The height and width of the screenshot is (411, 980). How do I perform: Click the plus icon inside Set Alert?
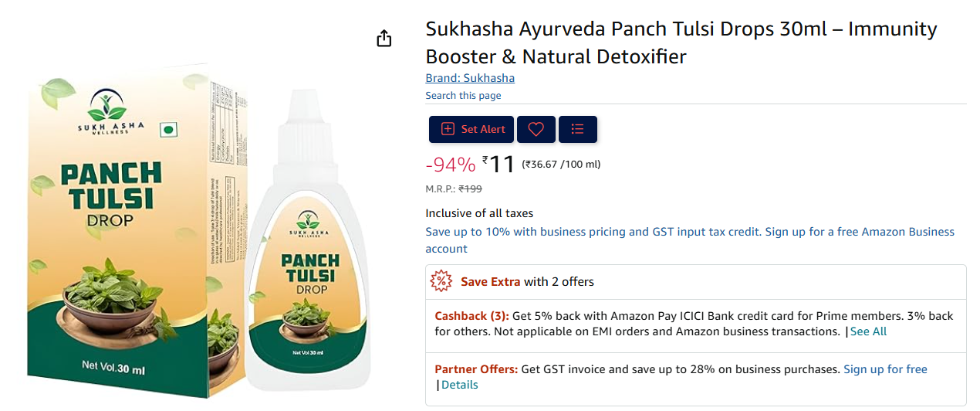[x=448, y=129]
